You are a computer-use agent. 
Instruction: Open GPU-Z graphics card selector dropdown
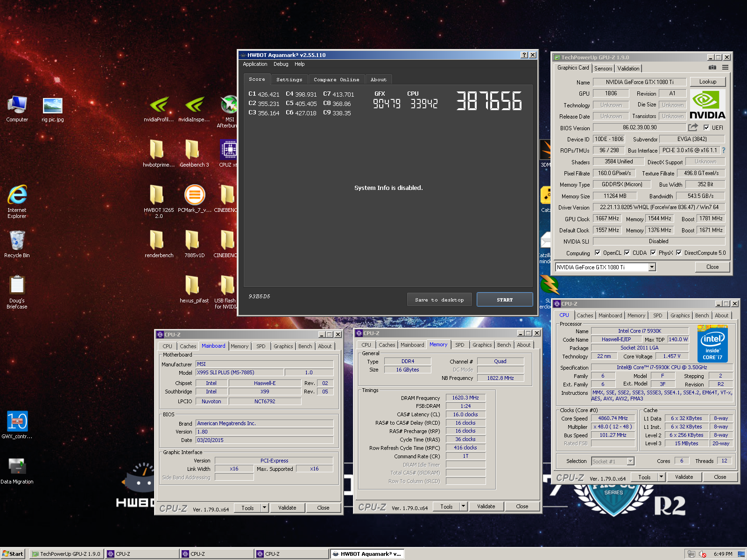tap(652, 267)
